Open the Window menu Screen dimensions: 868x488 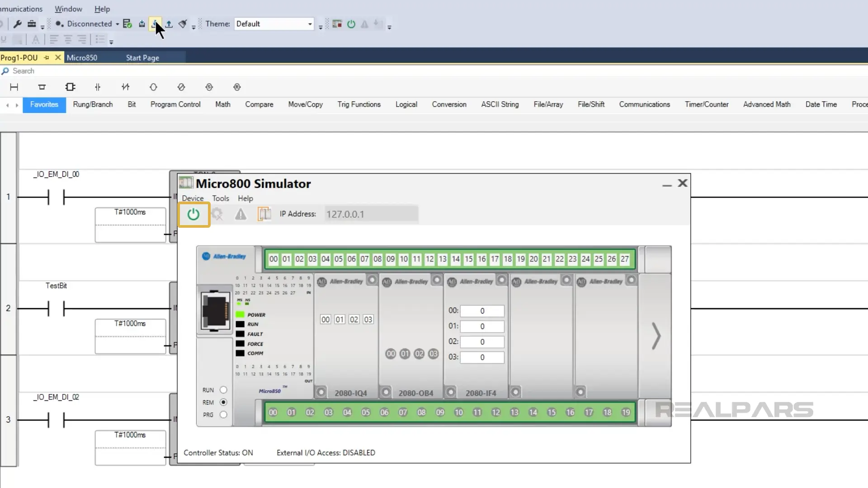pos(68,9)
